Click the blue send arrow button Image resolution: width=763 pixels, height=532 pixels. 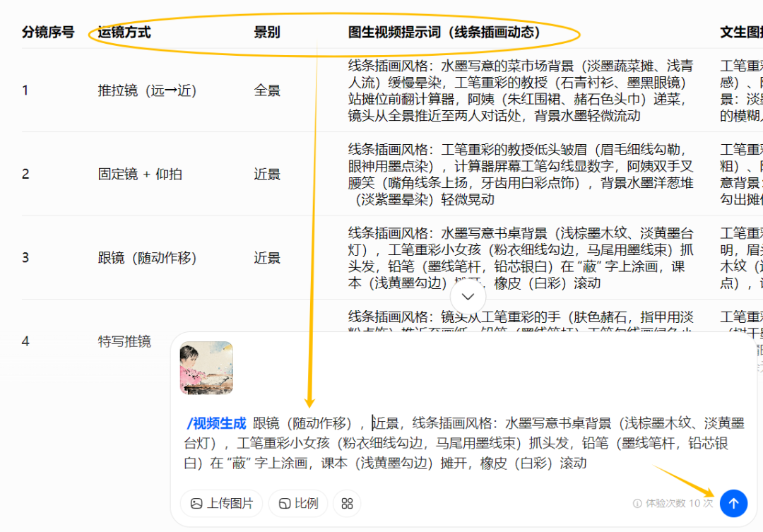coord(733,503)
